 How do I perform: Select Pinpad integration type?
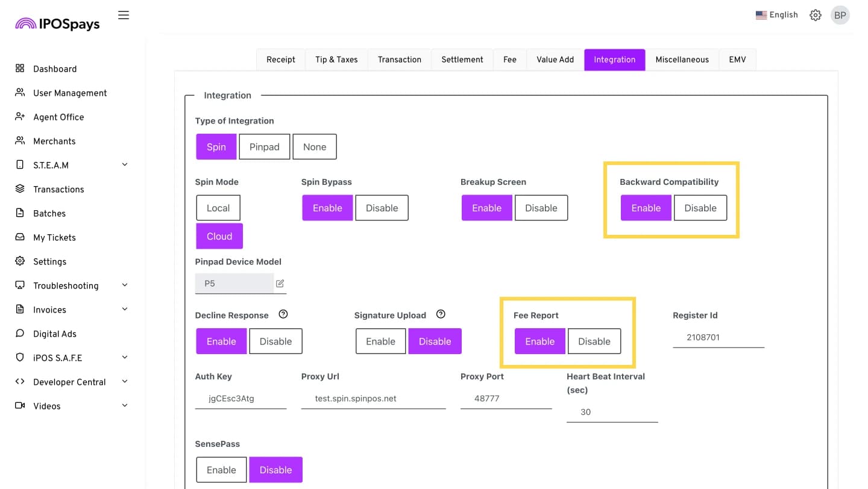(x=265, y=147)
